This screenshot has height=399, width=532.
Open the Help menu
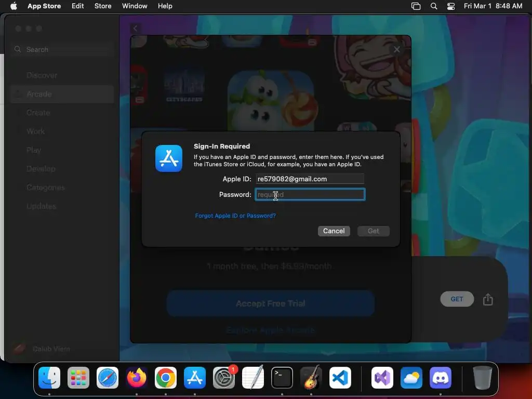[x=165, y=6]
